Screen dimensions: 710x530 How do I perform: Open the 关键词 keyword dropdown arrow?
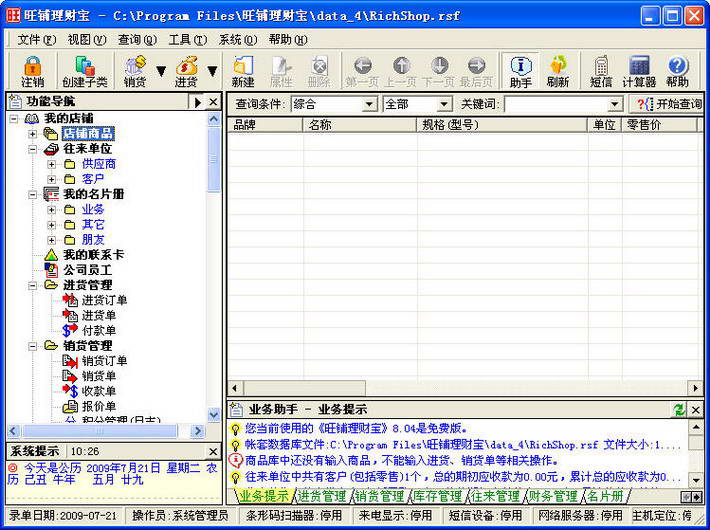614,105
